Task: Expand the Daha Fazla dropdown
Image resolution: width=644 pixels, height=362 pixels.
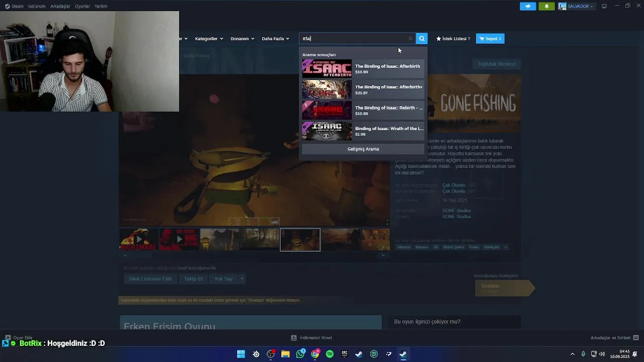Action: tap(275, 39)
